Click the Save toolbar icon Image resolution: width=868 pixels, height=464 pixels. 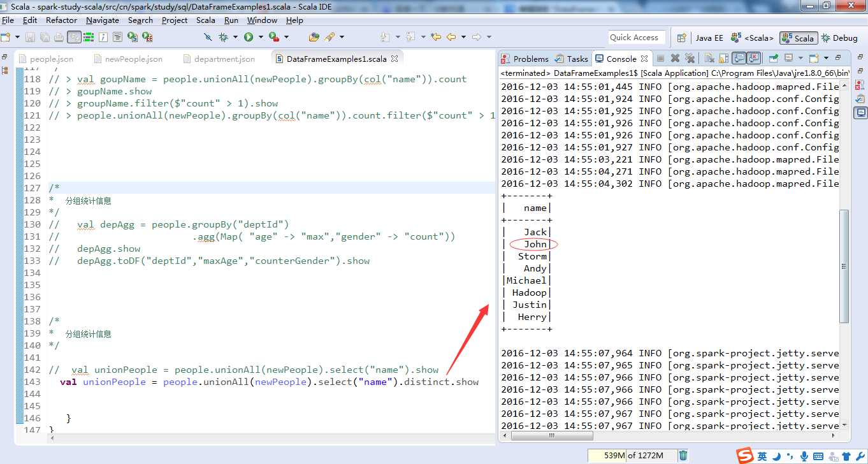point(30,37)
